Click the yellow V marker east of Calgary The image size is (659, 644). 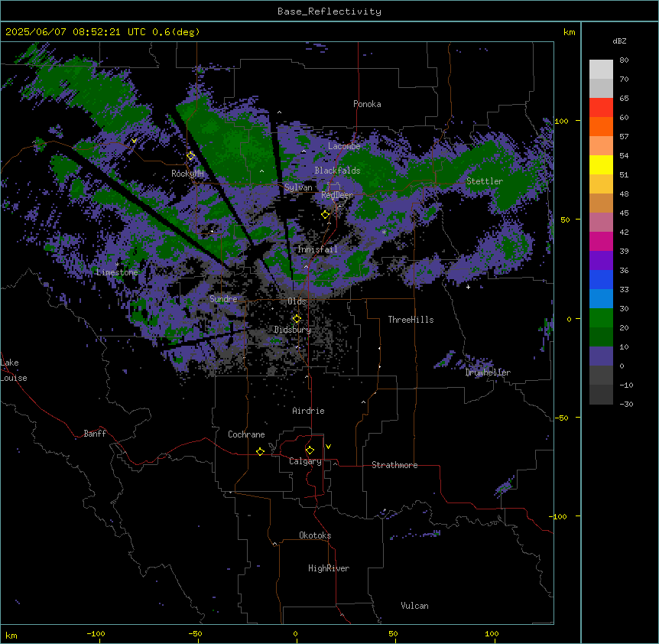point(328,447)
